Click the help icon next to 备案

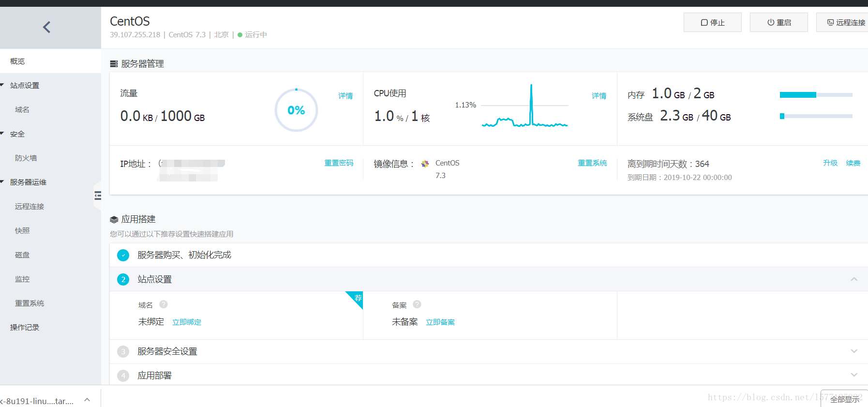(x=417, y=304)
